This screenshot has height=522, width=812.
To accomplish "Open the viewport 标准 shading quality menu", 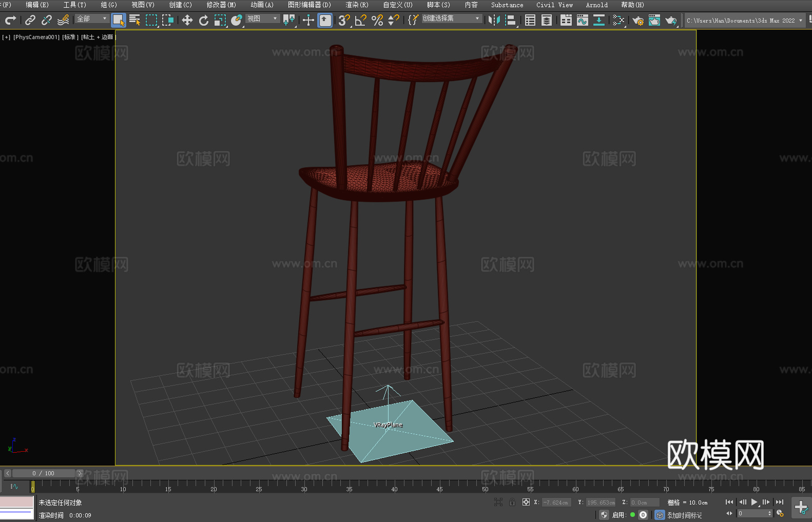I will pos(70,37).
